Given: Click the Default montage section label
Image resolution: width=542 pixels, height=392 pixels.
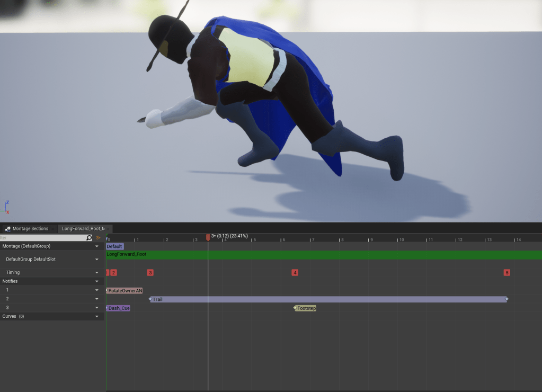Looking at the screenshot, I should click(x=114, y=246).
